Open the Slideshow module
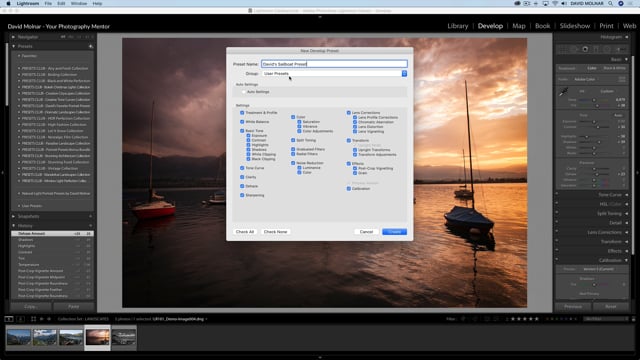This screenshot has height=360, width=640. (x=575, y=26)
